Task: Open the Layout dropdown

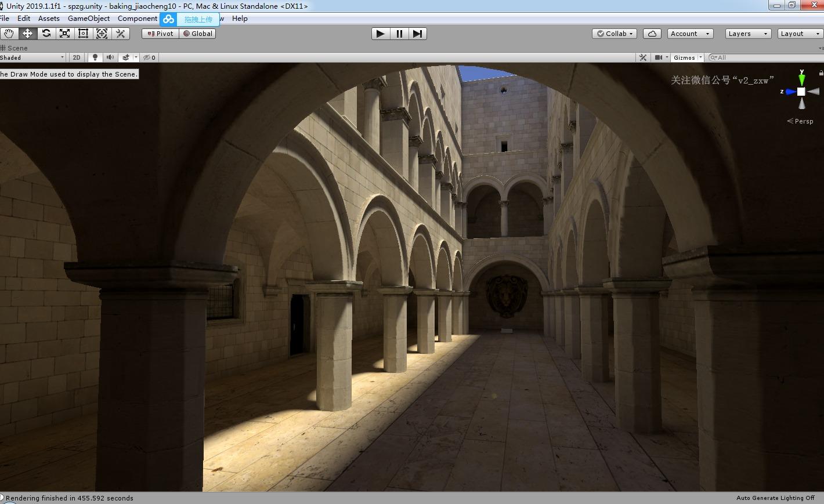Action: [800, 34]
